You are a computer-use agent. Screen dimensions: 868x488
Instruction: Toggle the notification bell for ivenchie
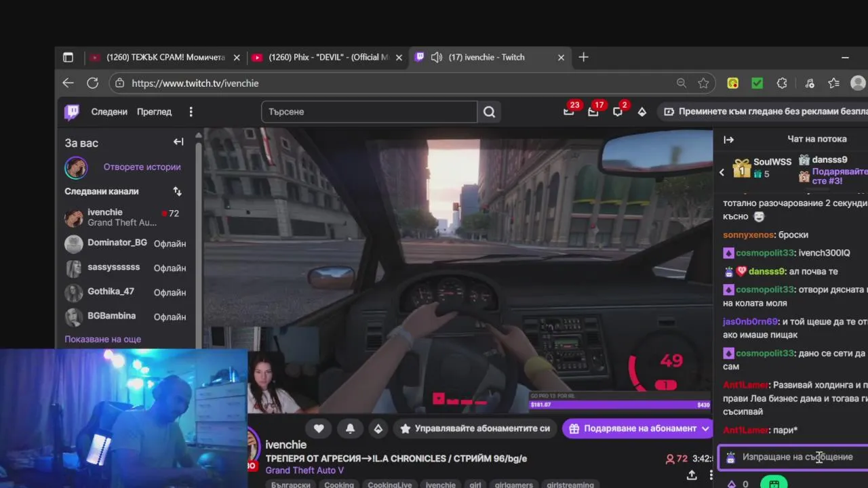(350, 428)
